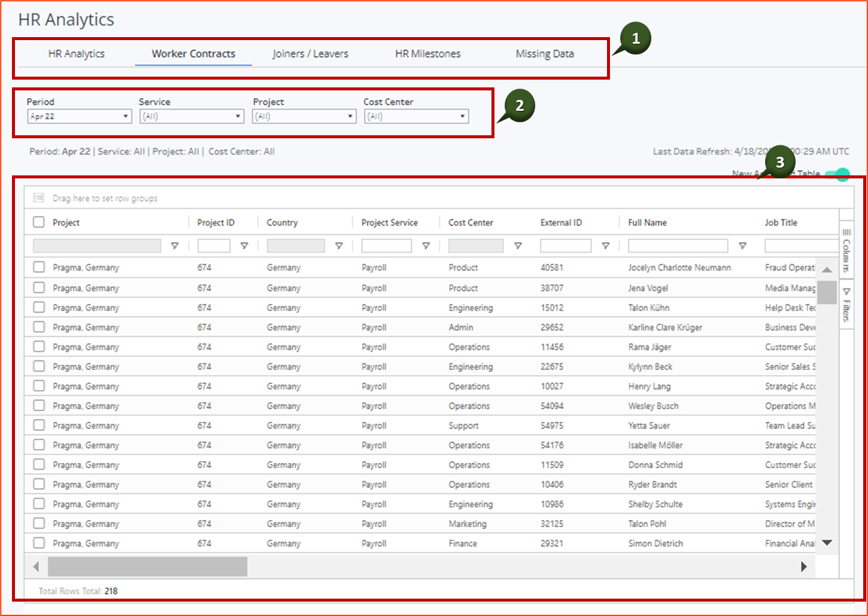
Task: Open the Period dropdown
Action: pos(80,116)
